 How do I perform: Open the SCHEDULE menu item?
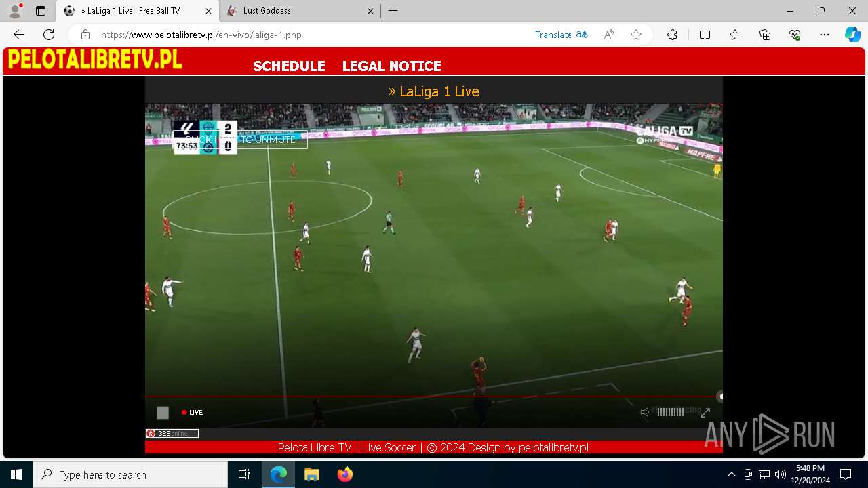(289, 66)
